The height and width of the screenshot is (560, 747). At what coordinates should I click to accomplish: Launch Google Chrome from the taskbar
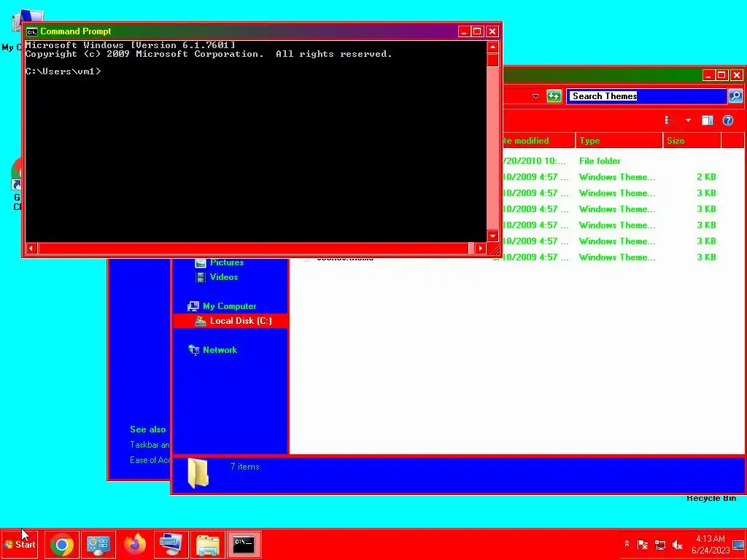[x=62, y=545]
